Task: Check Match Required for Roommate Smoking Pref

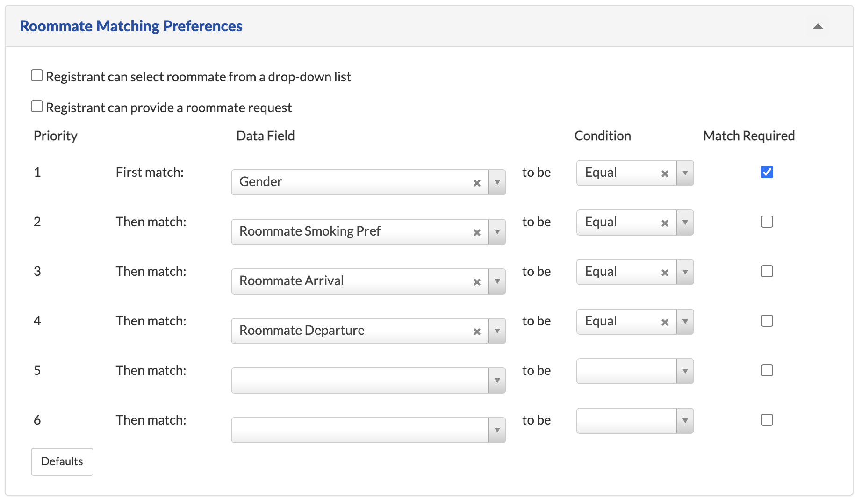Action: 767,222
